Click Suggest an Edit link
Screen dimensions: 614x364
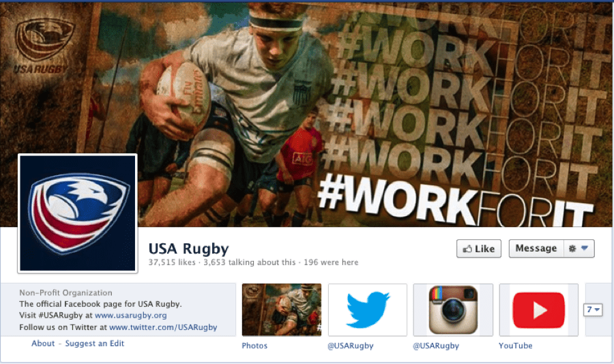pos(94,344)
